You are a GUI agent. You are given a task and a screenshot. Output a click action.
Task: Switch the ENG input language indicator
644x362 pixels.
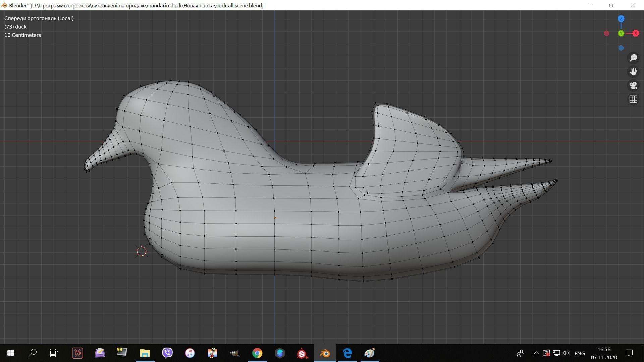pos(580,353)
